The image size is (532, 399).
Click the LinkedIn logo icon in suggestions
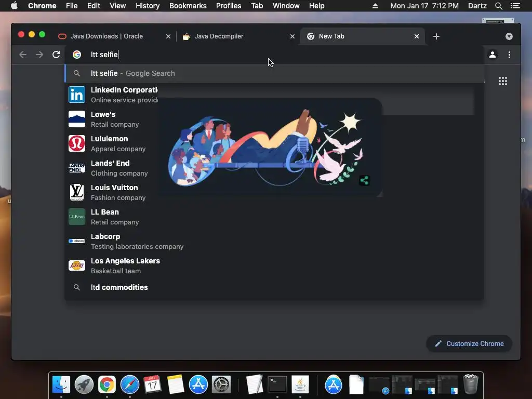(x=77, y=95)
